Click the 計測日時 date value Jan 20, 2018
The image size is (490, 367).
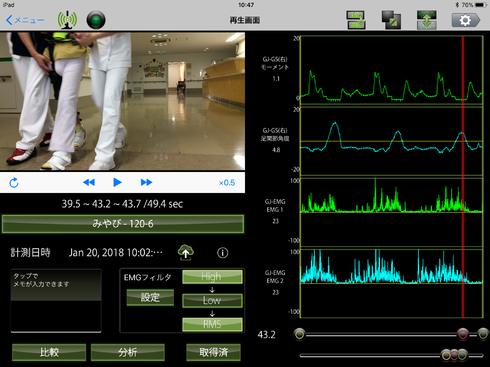point(116,253)
